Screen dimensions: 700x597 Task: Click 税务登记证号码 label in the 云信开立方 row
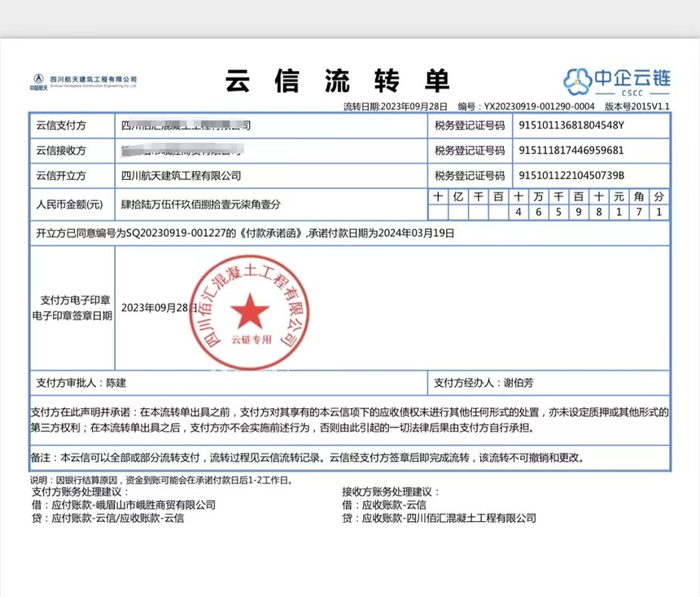pyautogui.click(x=470, y=176)
